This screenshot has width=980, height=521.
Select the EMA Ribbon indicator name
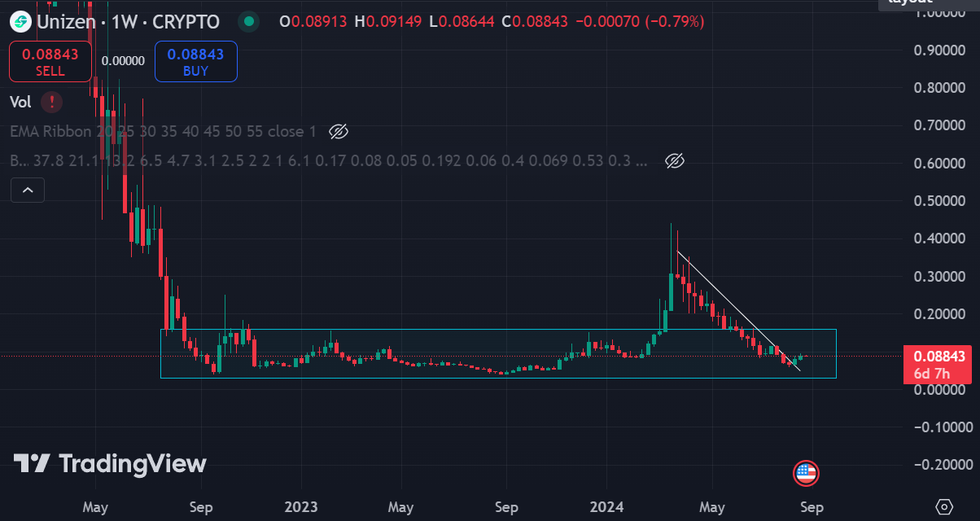pos(163,131)
